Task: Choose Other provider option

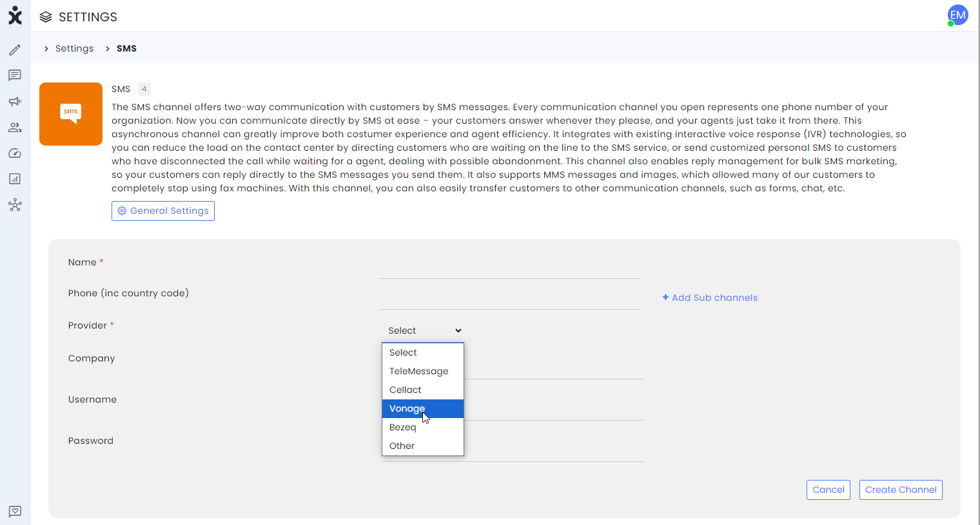Action: coord(423,446)
